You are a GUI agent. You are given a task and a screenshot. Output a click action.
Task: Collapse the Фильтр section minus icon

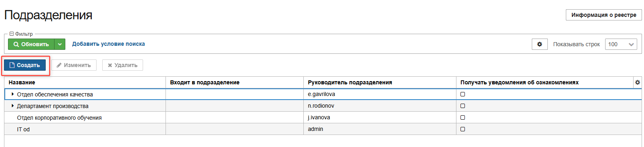tap(12, 34)
